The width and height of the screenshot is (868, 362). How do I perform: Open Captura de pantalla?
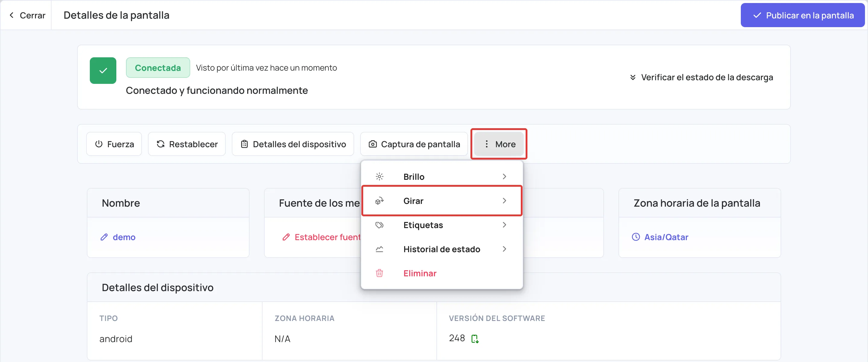(414, 144)
